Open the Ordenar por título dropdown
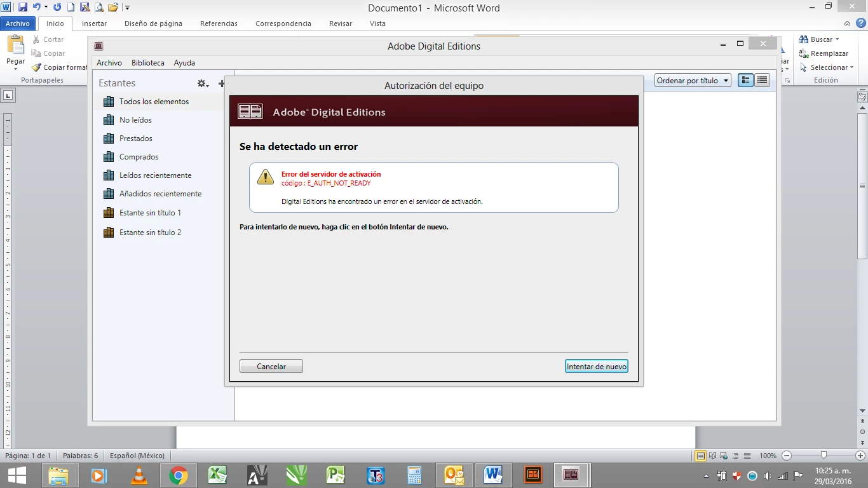The image size is (868, 488). (693, 81)
